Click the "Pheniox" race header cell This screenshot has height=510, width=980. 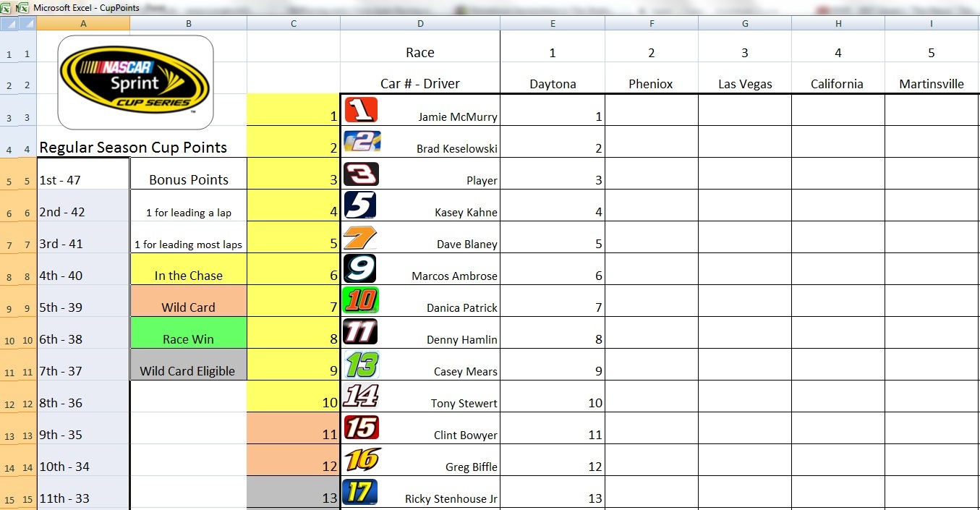coord(652,78)
